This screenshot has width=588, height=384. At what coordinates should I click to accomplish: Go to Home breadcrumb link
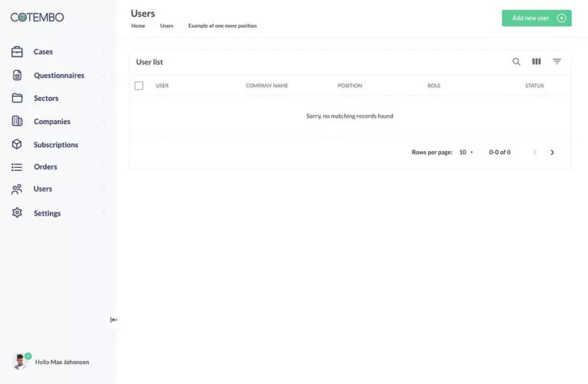pyautogui.click(x=138, y=26)
